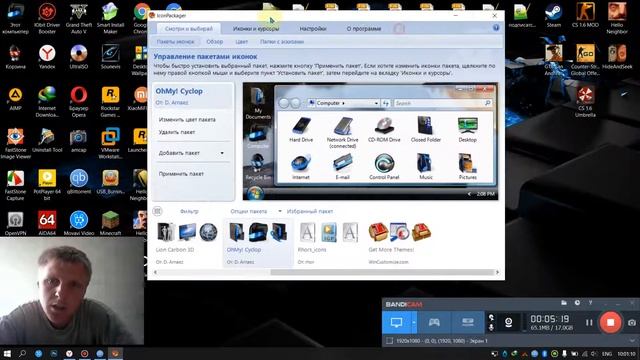The image size is (640, 360).
Task: Select the Smart Install Maker desktop icon
Action: tap(110, 18)
